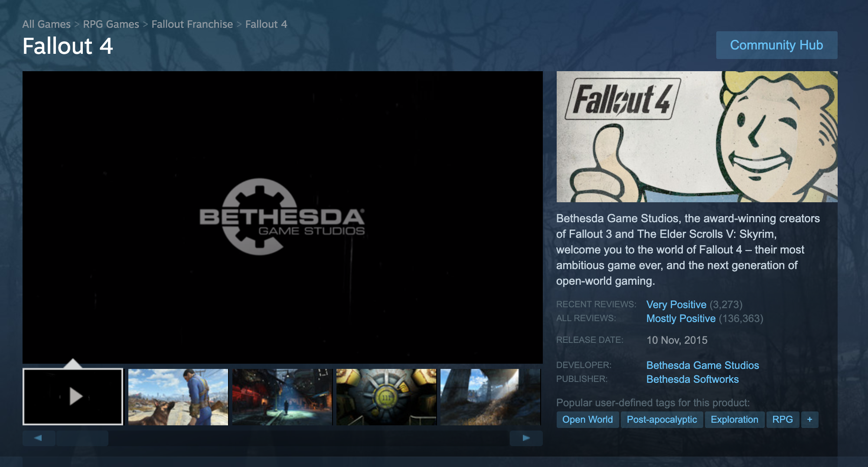Viewport: 868px width, 467px height.
Task: Click the Fallout 4 page title
Action: (x=68, y=46)
